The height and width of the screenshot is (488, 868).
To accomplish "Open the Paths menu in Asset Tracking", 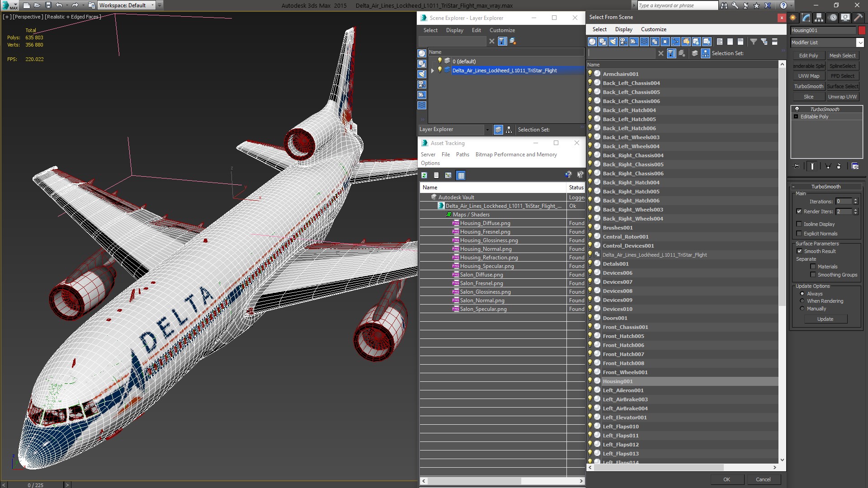I will (462, 155).
